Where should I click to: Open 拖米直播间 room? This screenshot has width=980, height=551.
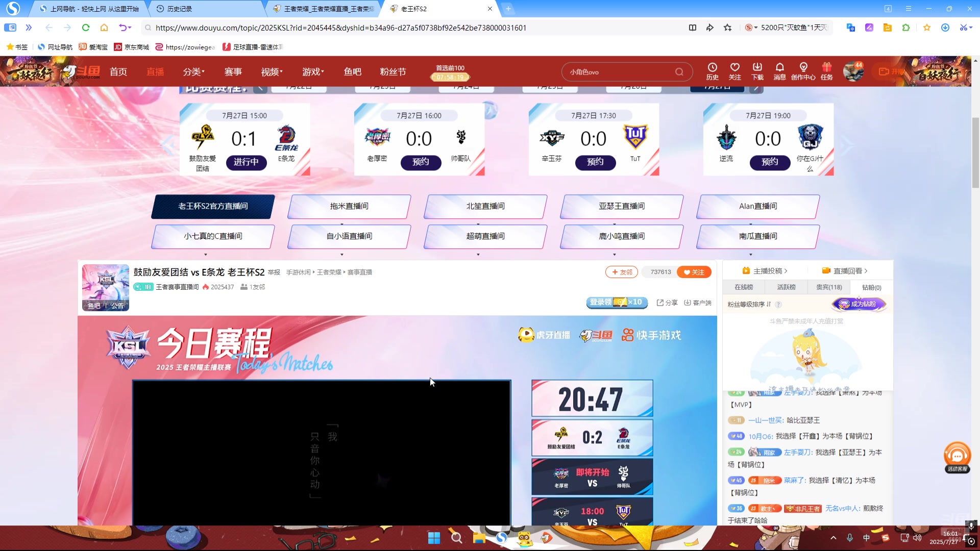[x=349, y=206]
